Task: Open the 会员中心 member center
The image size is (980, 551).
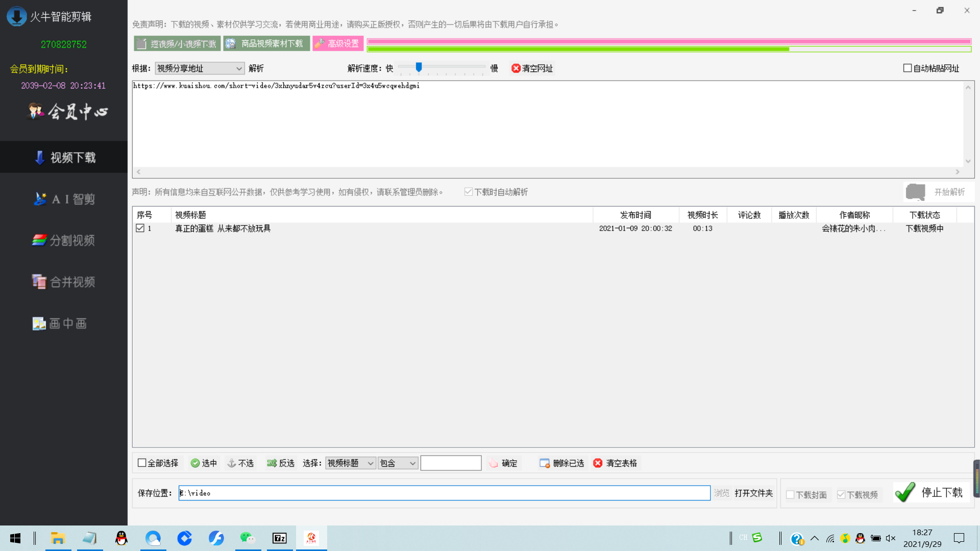Action: click(67, 111)
